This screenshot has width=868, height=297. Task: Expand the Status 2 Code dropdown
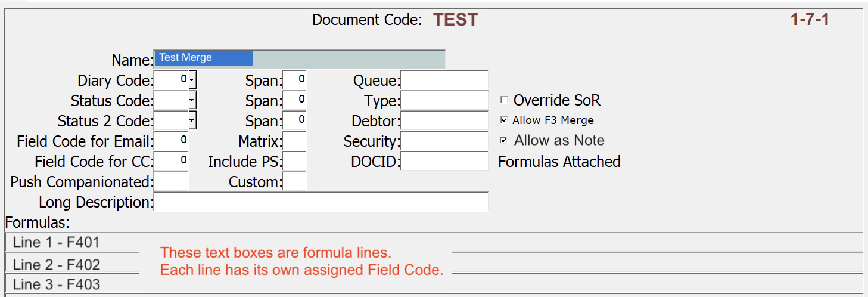pos(192,121)
